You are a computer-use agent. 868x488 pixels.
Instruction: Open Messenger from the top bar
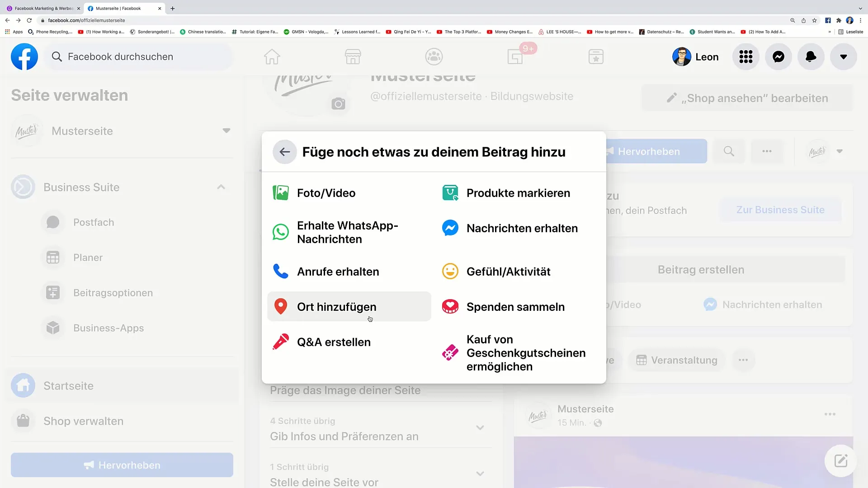778,56
